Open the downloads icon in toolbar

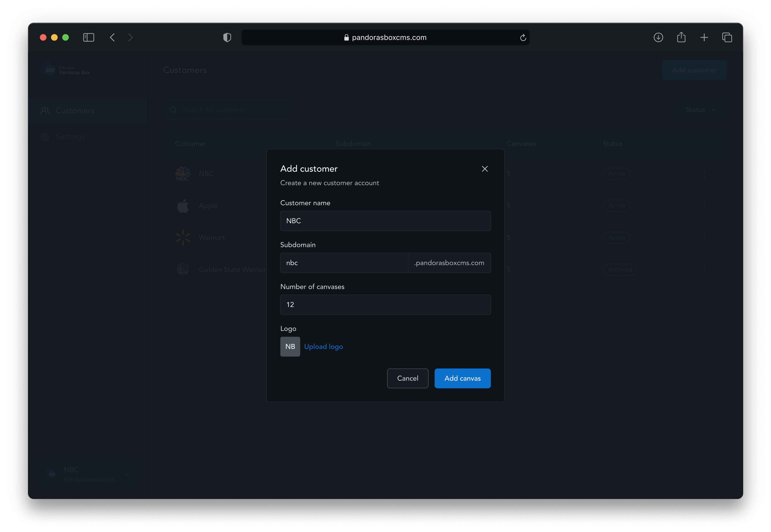coord(658,37)
